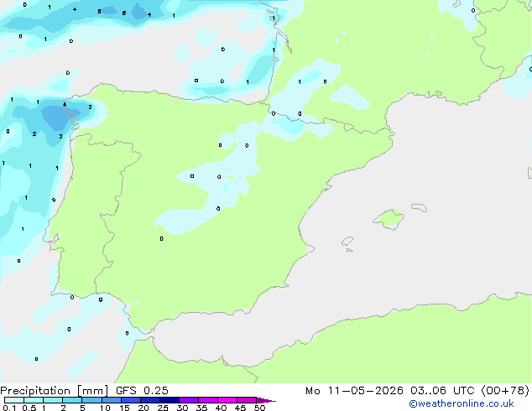Image resolution: width=532 pixels, height=411 pixels.
Task: Click the '50' legend scale value
Action: [x=259, y=408]
